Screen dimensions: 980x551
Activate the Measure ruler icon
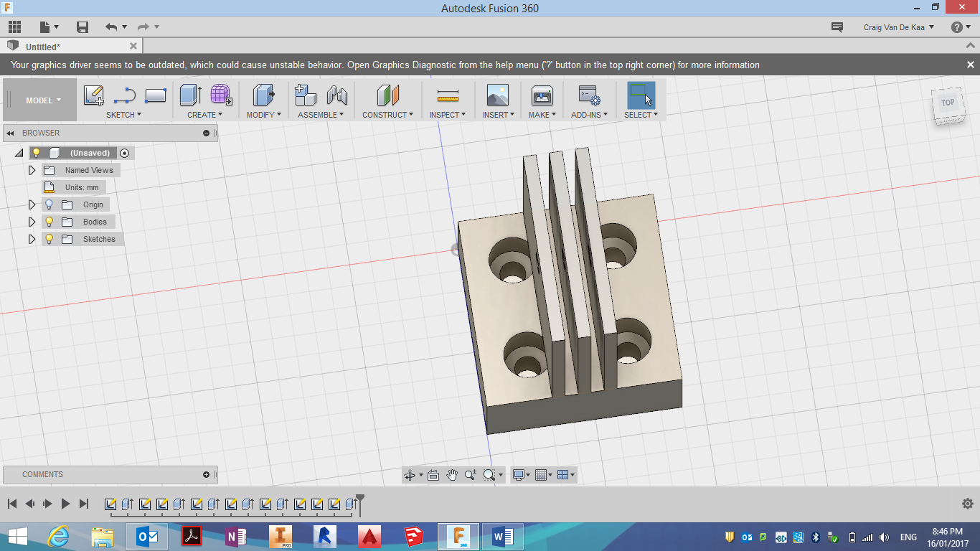coord(448,95)
